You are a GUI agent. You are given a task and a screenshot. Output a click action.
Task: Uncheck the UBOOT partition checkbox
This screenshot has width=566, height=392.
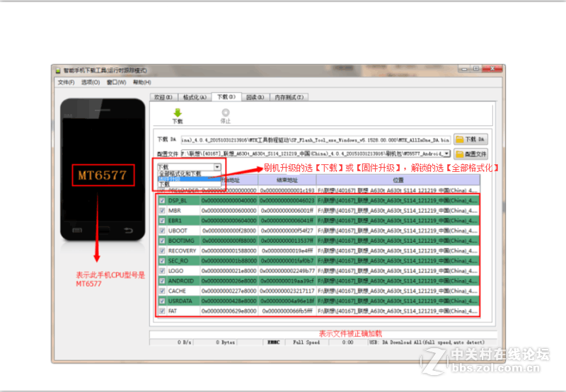[162, 231]
